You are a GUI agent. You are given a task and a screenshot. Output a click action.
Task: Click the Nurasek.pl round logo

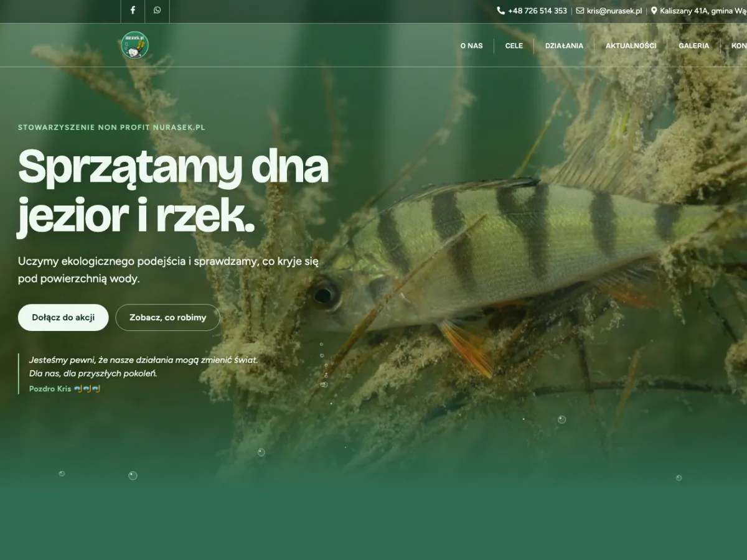pos(134,45)
